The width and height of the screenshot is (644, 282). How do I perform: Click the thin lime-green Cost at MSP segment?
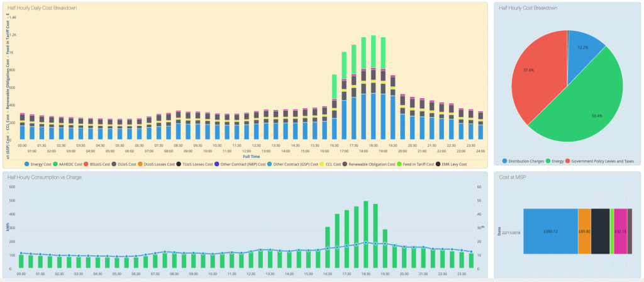tap(612, 232)
